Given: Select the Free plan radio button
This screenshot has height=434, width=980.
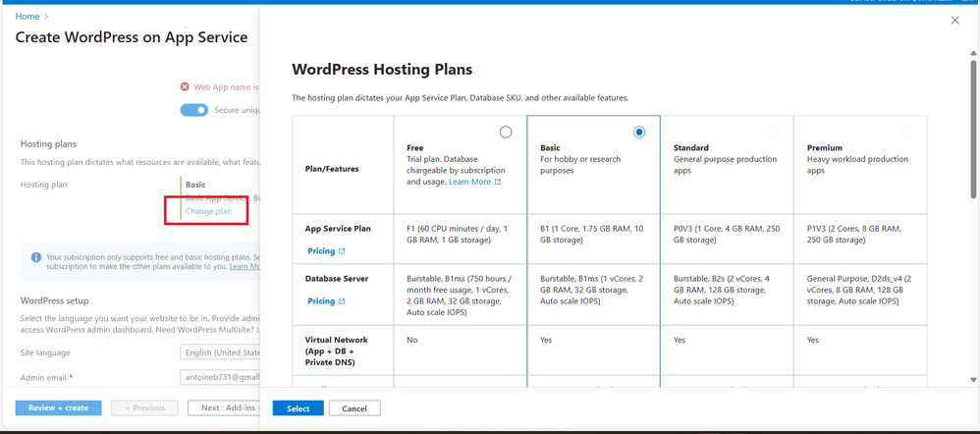Looking at the screenshot, I should [x=506, y=132].
